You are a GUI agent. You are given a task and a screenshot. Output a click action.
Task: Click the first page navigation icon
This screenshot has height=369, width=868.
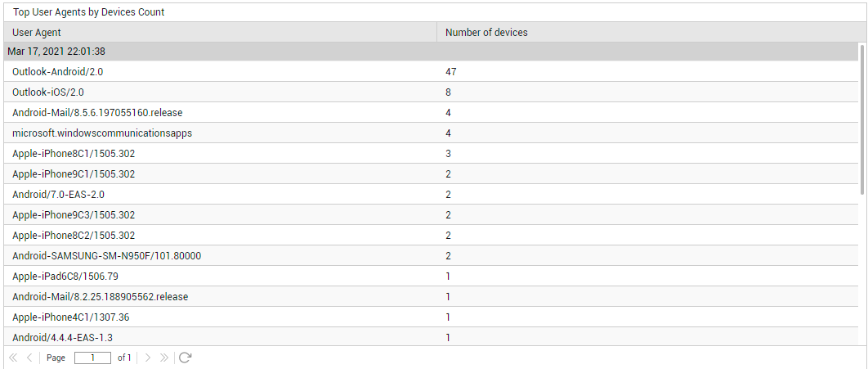point(13,358)
